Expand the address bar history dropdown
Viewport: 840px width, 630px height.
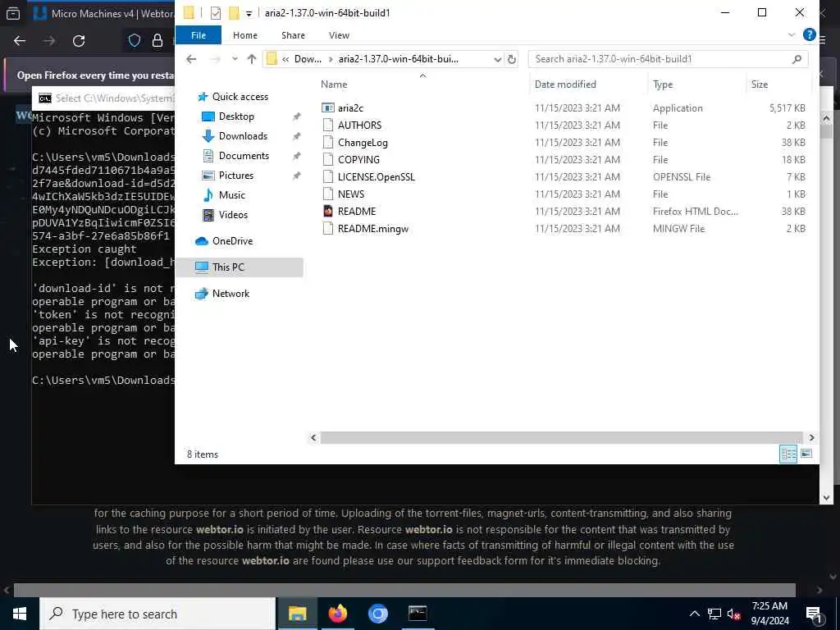pyautogui.click(x=498, y=59)
